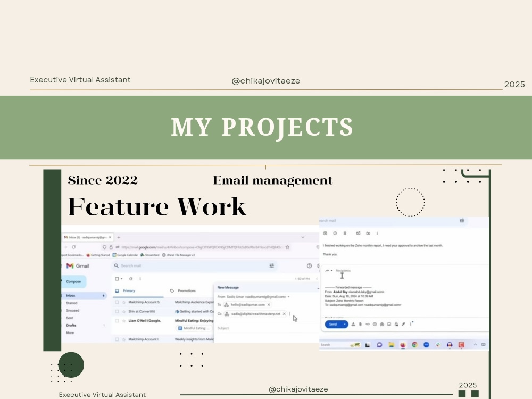
Task: Switch to the Promotions inbox tab
Action: [x=187, y=291]
